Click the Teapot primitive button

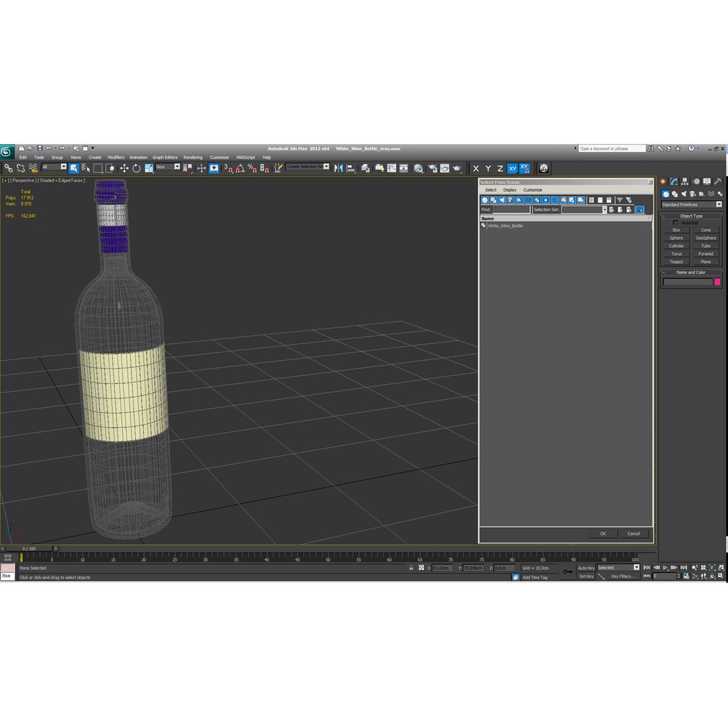pos(677,262)
